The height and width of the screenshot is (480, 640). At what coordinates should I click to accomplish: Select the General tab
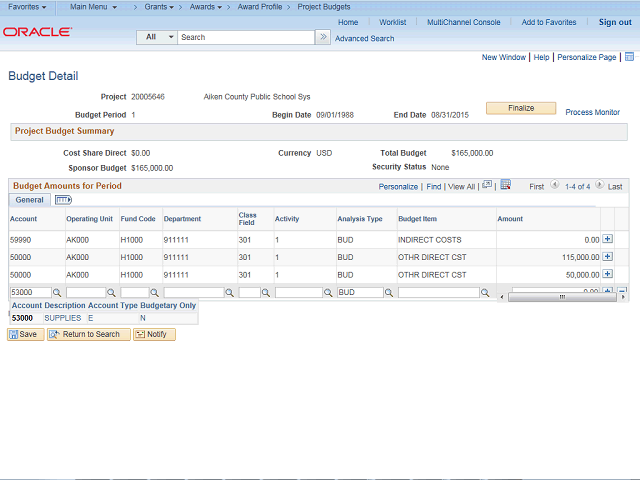(x=29, y=200)
